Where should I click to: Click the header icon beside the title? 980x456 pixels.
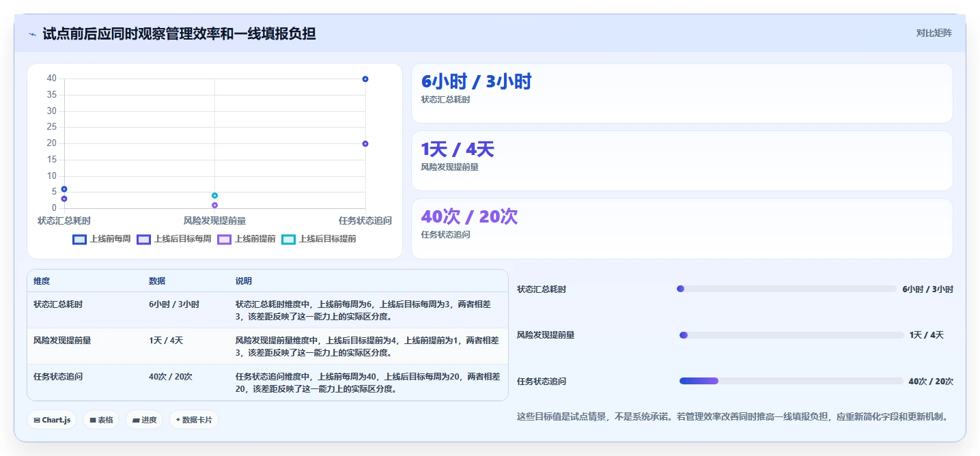pos(33,34)
